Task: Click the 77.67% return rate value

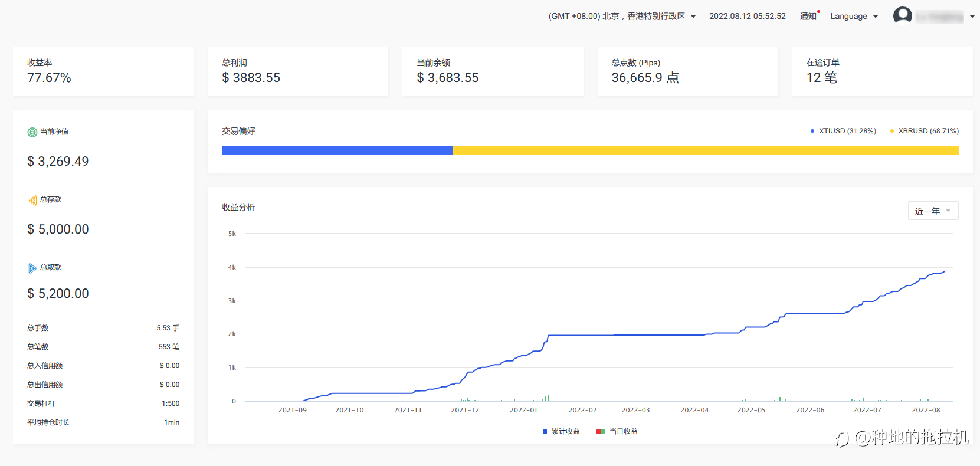Action: pos(49,78)
